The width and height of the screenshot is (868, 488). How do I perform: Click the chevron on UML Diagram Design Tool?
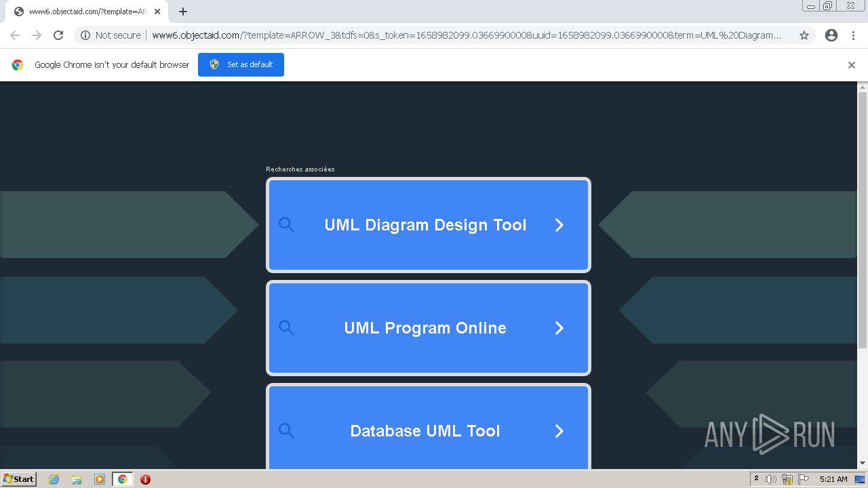coord(559,225)
